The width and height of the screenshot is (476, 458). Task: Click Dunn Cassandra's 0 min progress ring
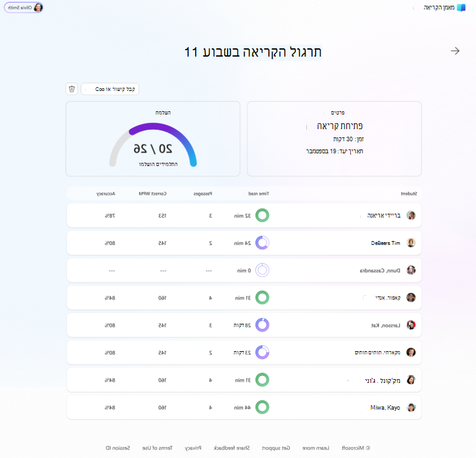tap(262, 270)
